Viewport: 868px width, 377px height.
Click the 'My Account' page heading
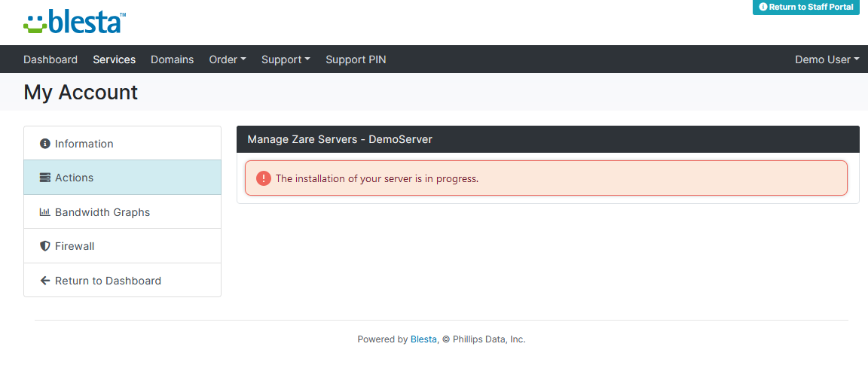point(81,92)
